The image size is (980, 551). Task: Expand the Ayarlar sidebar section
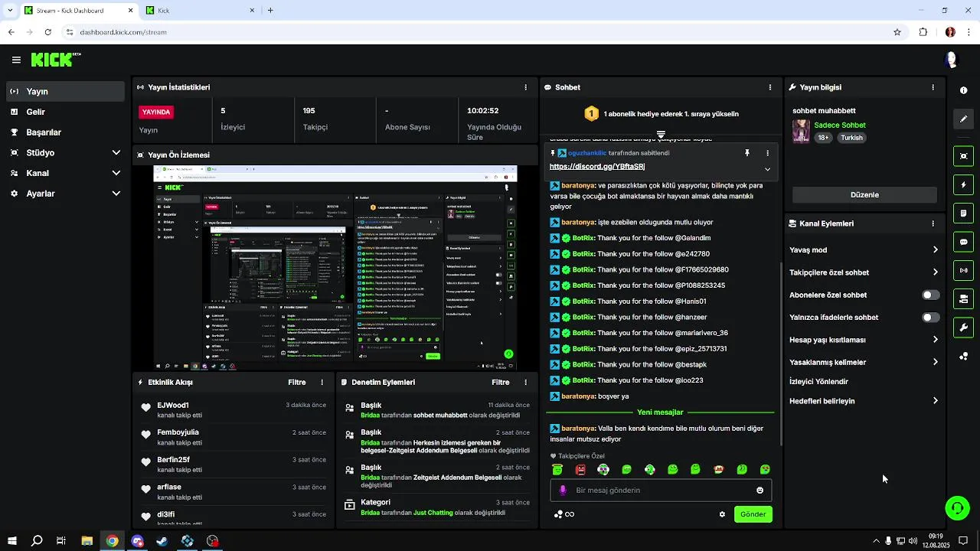[x=64, y=194]
